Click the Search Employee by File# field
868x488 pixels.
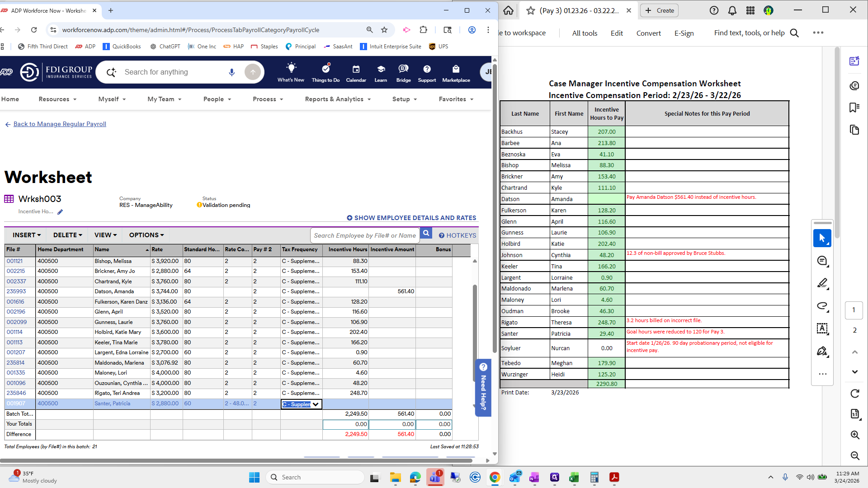click(x=364, y=235)
